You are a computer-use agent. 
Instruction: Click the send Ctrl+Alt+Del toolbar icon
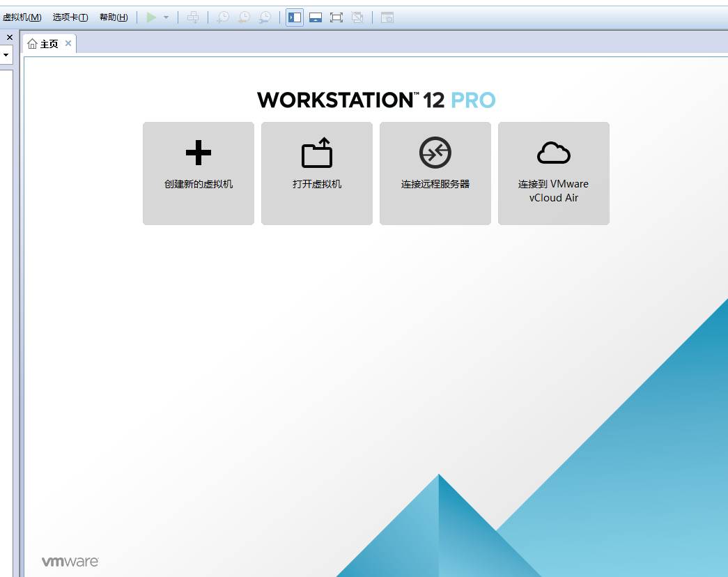(193, 17)
